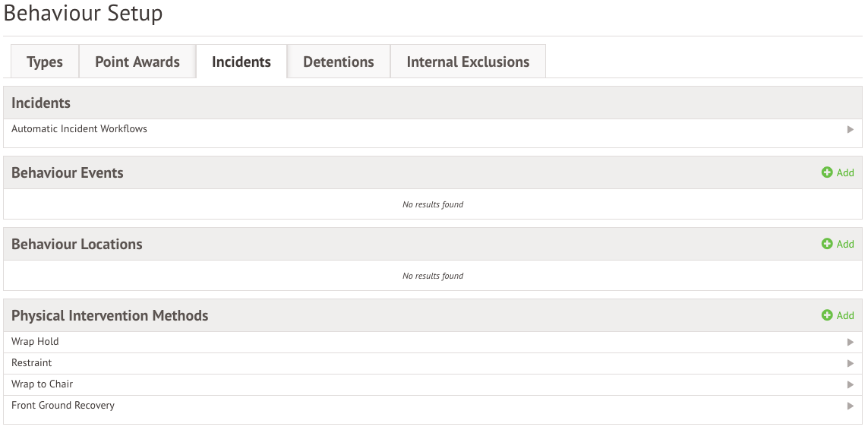Switch to the Types tab
This screenshot has height=433, width=868.
(45, 62)
